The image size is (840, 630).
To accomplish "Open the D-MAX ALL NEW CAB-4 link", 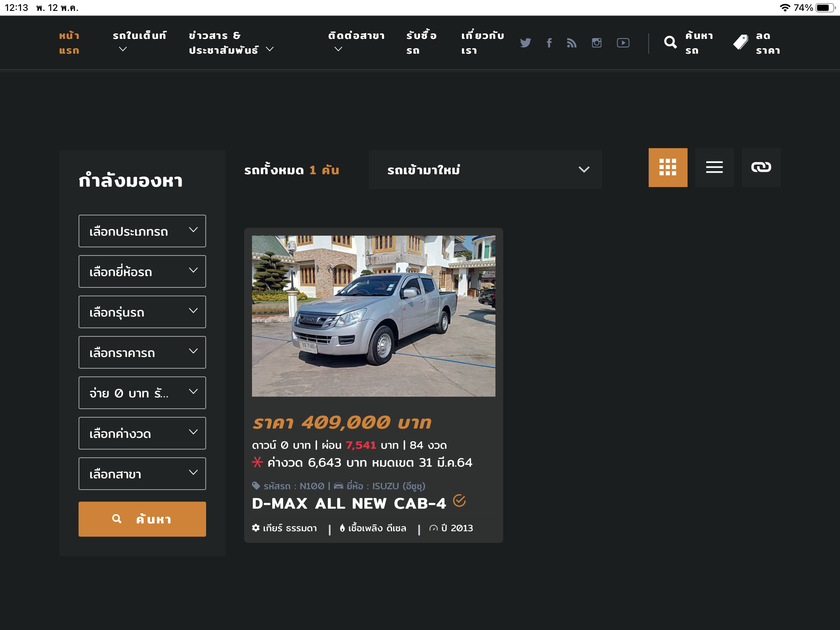I will [x=349, y=504].
